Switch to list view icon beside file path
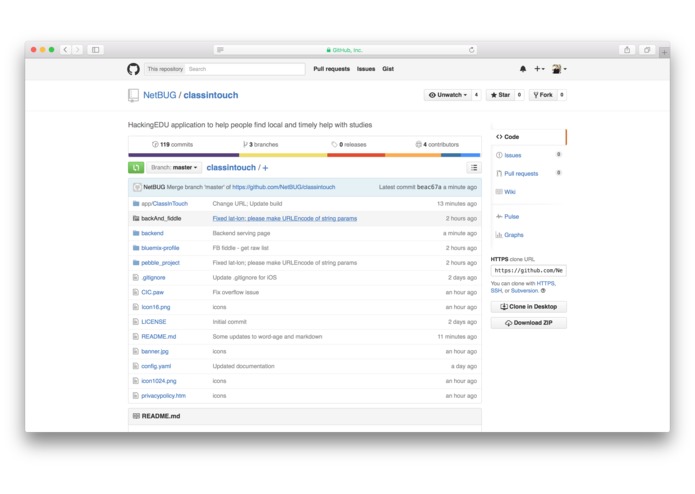This screenshot has width=695, height=494. pos(474,167)
